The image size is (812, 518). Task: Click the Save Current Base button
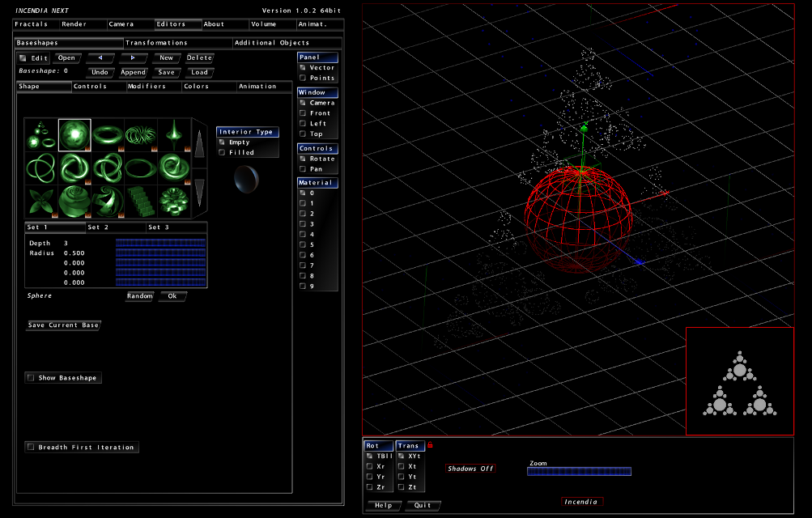click(63, 325)
